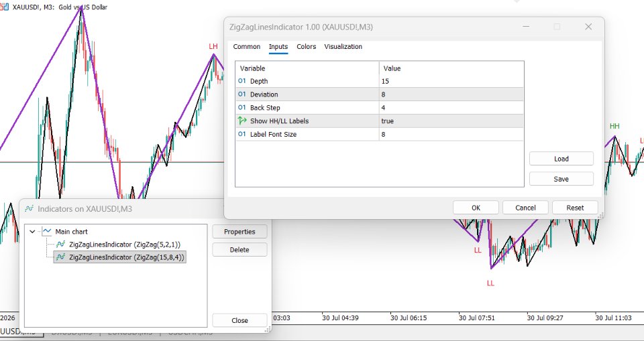Edit the Depth value 15
The height and width of the screenshot is (341, 644).
(451, 81)
